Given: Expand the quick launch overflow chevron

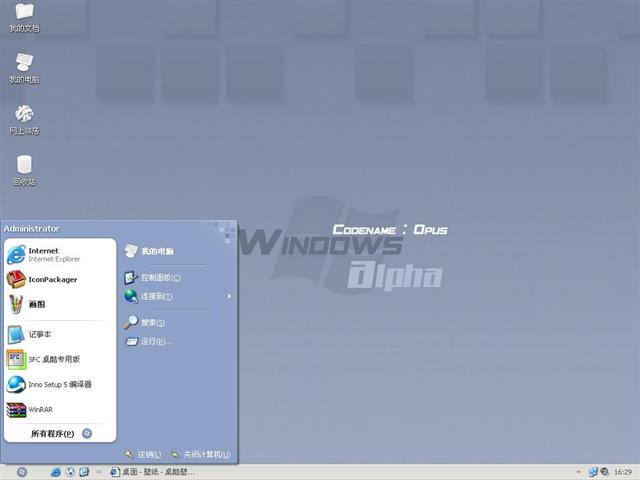Looking at the screenshot, I should (98, 472).
